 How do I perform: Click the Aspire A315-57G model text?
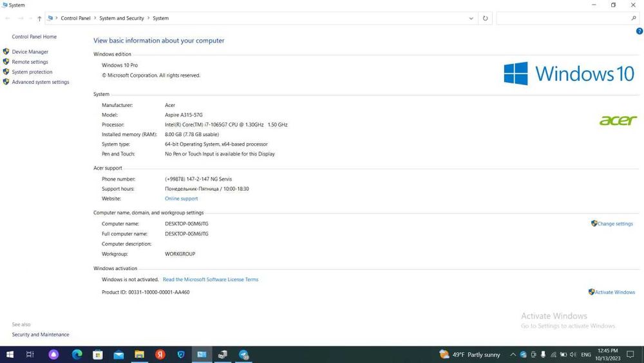point(184,115)
